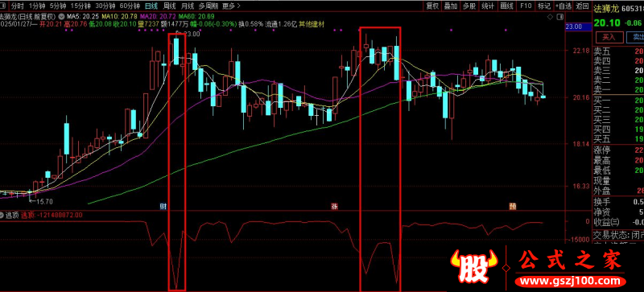Select the 1分钟 period tab
This screenshot has height=292, width=644.
coord(36,6)
